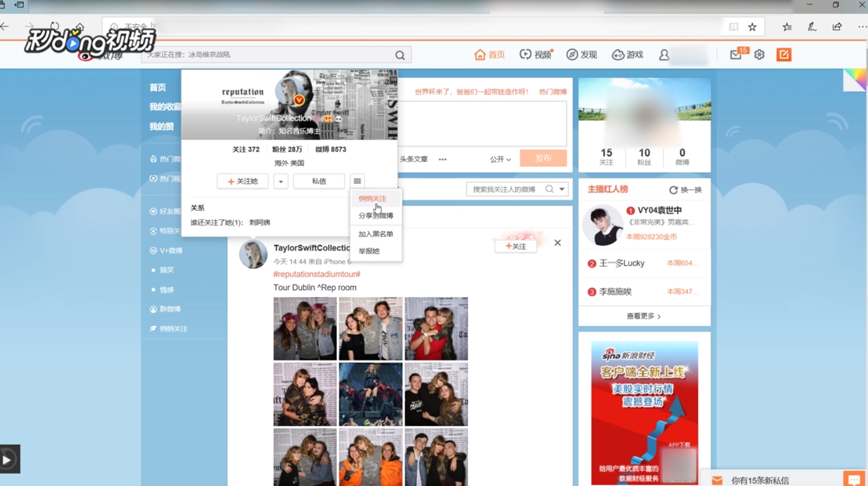
Task: Open 头条文章 option in composer
Action: [x=413, y=159]
